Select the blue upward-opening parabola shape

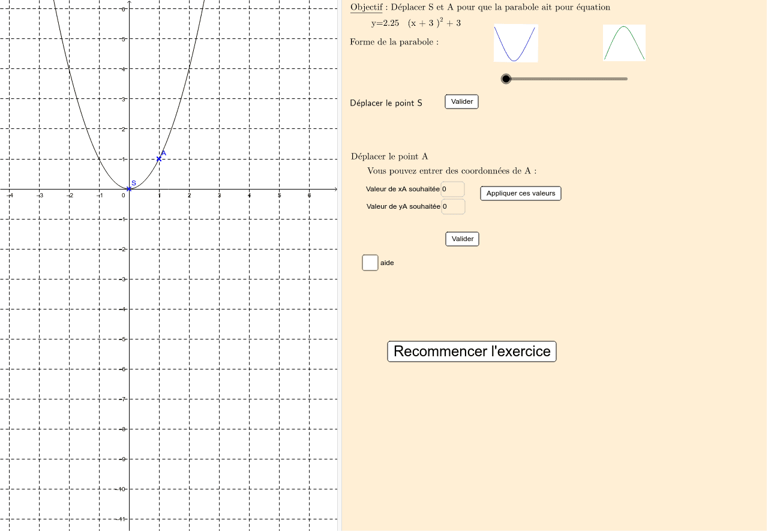point(515,43)
